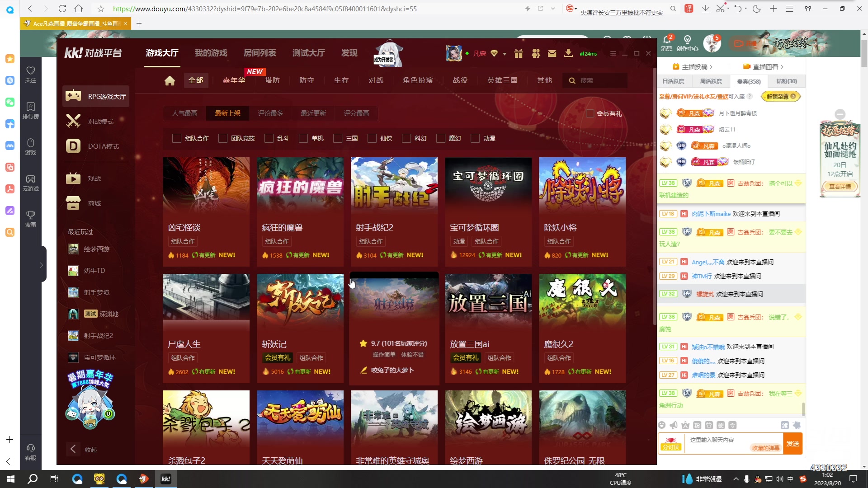Open the 疯狂的魔兽 game thumbnail
The width and height of the screenshot is (868, 488).
pyautogui.click(x=300, y=186)
